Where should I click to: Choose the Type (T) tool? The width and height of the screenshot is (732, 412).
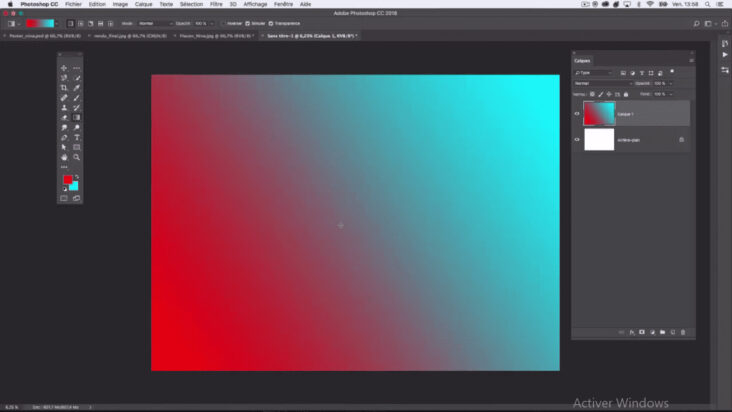pyautogui.click(x=77, y=137)
